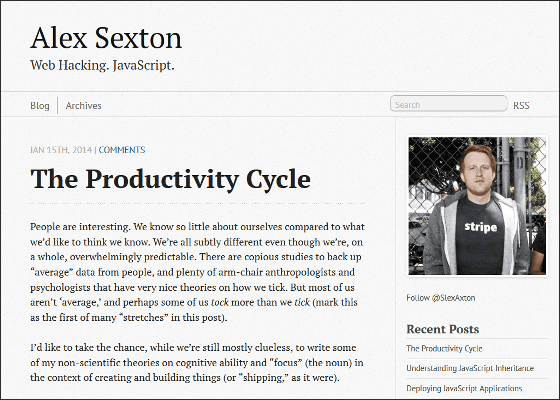The image size is (560, 400).
Task: Click the dotted divider below post title
Action: [x=198, y=203]
